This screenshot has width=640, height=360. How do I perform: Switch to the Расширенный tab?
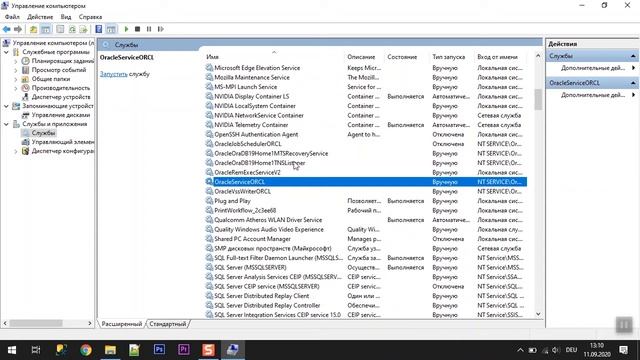[x=122, y=324]
